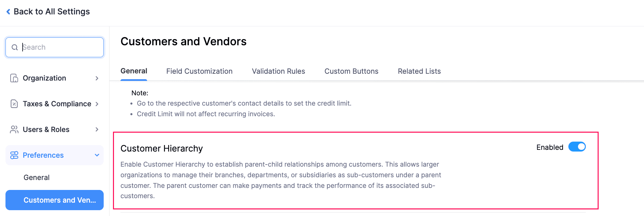Click the Users & Roles people icon
644x216 pixels.
(x=14, y=129)
